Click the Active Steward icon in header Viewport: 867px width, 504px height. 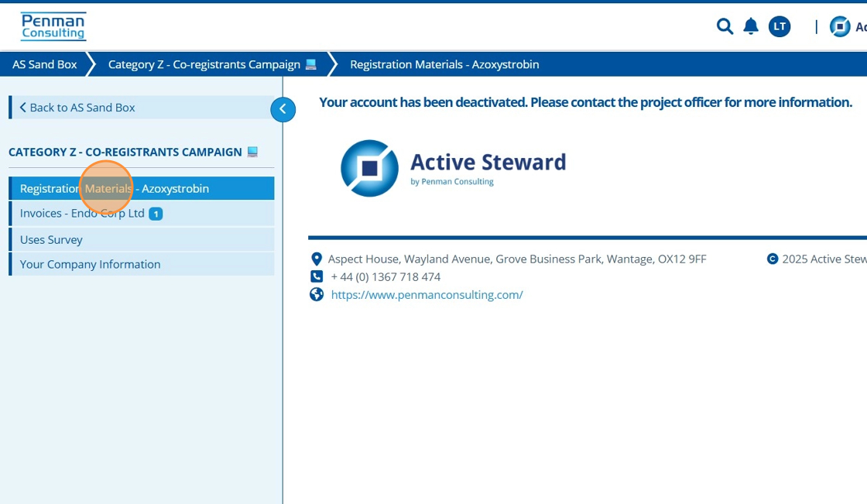(839, 26)
